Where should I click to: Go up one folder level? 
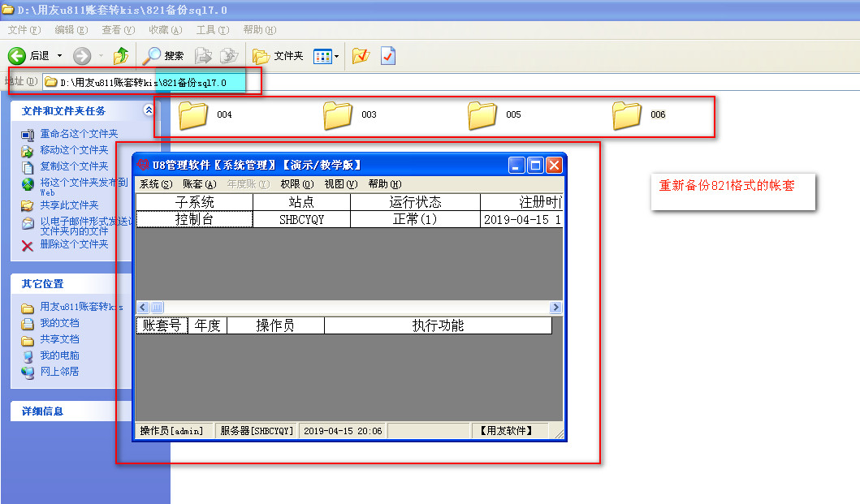click(121, 56)
